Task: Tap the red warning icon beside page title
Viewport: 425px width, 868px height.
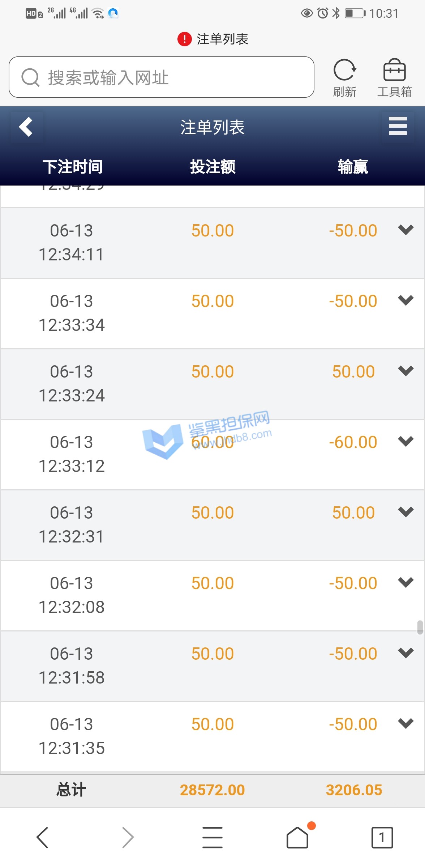Action: pos(184,39)
